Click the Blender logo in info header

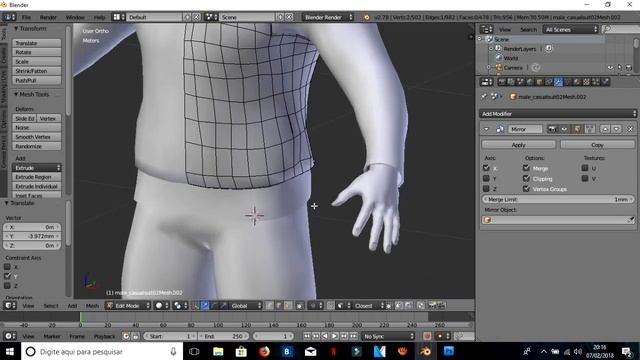pyautogui.click(x=367, y=17)
